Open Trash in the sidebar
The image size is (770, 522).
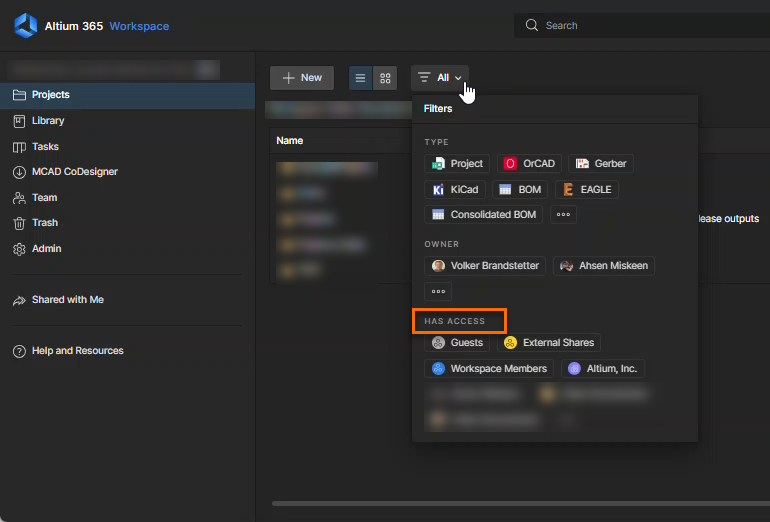point(128,223)
